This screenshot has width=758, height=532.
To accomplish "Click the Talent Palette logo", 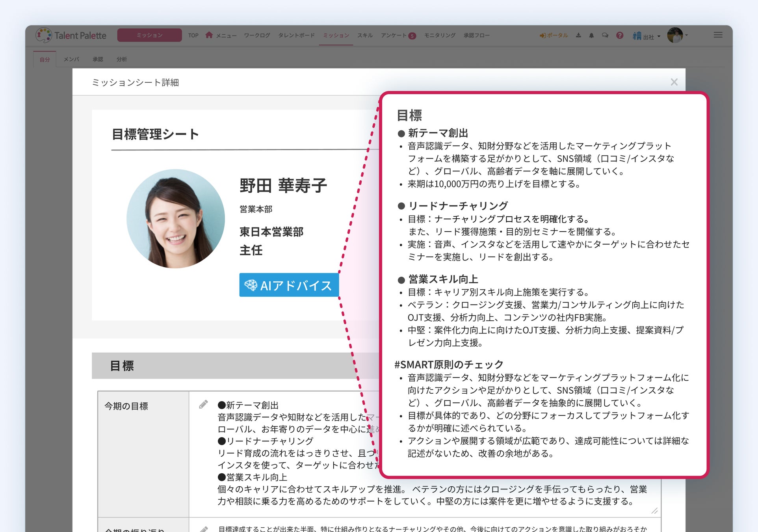I will (x=71, y=35).
